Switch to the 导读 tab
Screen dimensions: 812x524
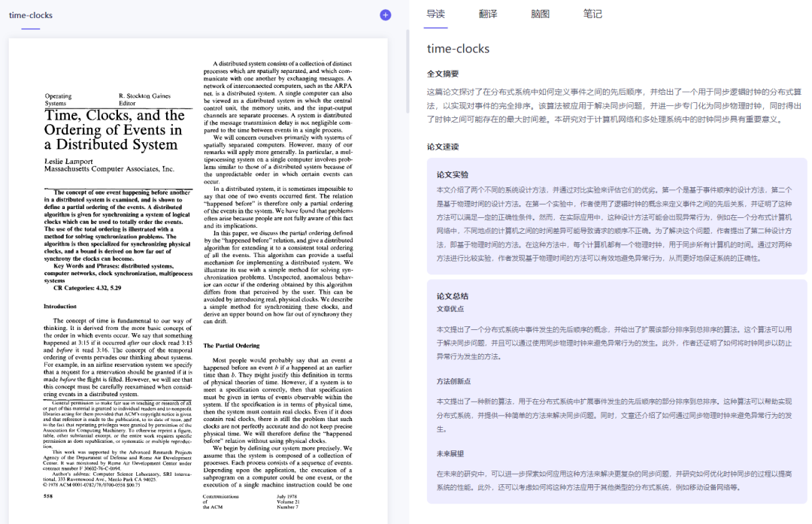coord(435,14)
